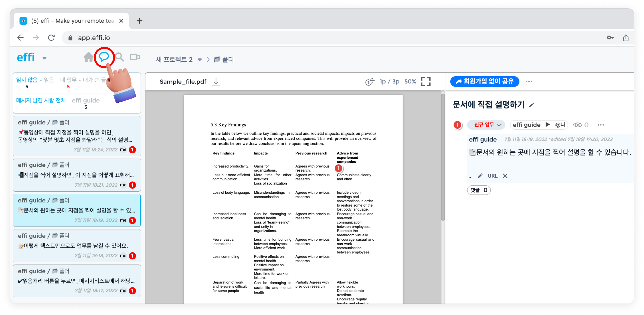Open the 신규 업무 status dropdown
This screenshot has height=315, width=644.
[x=486, y=125]
